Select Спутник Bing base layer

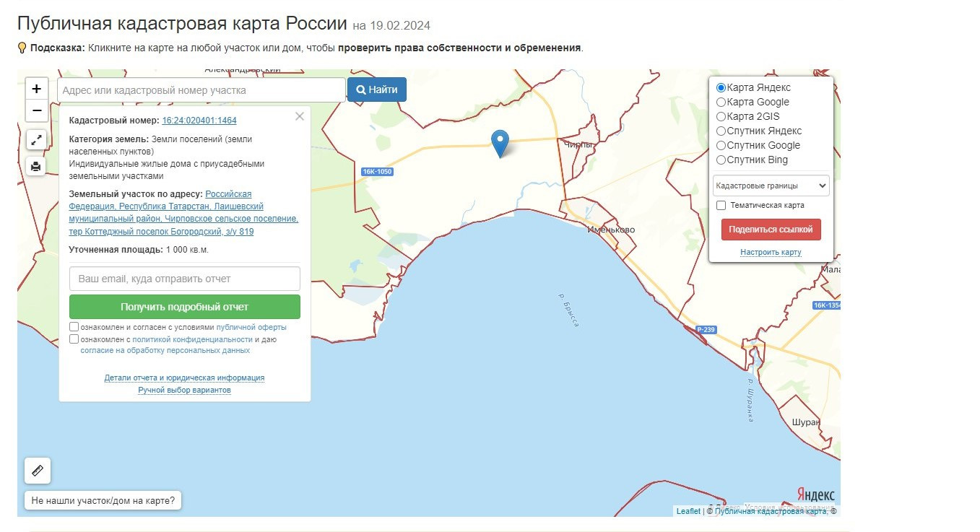click(x=721, y=160)
